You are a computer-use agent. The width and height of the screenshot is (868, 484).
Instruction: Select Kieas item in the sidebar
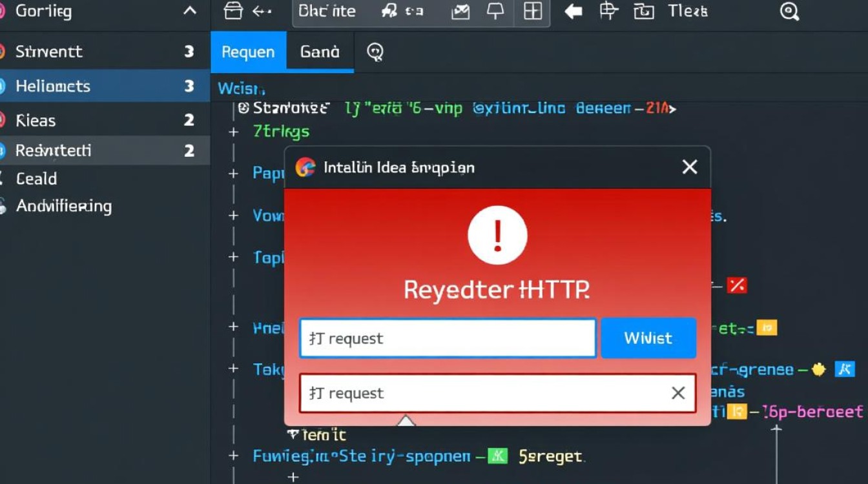coord(36,121)
